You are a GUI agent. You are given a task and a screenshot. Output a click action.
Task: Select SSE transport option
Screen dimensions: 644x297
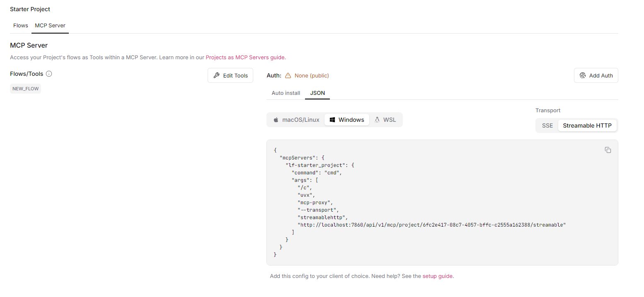(547, 126)
